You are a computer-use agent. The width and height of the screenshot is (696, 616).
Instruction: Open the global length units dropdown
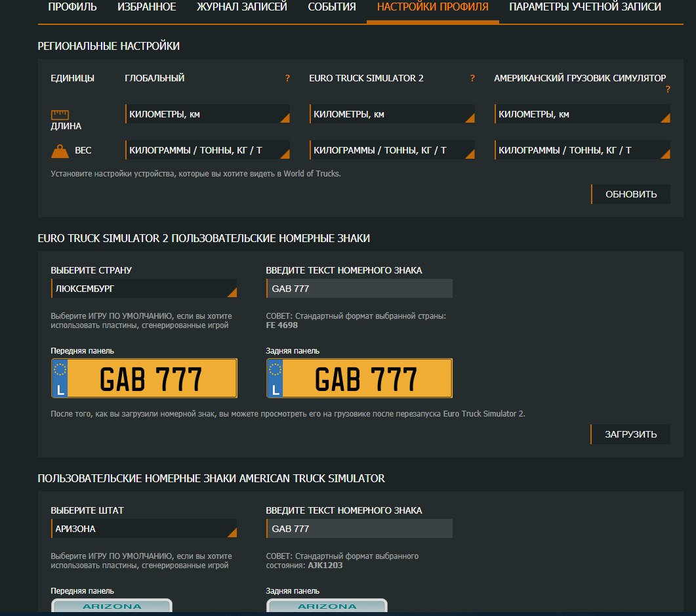click(x=207, y=114)
